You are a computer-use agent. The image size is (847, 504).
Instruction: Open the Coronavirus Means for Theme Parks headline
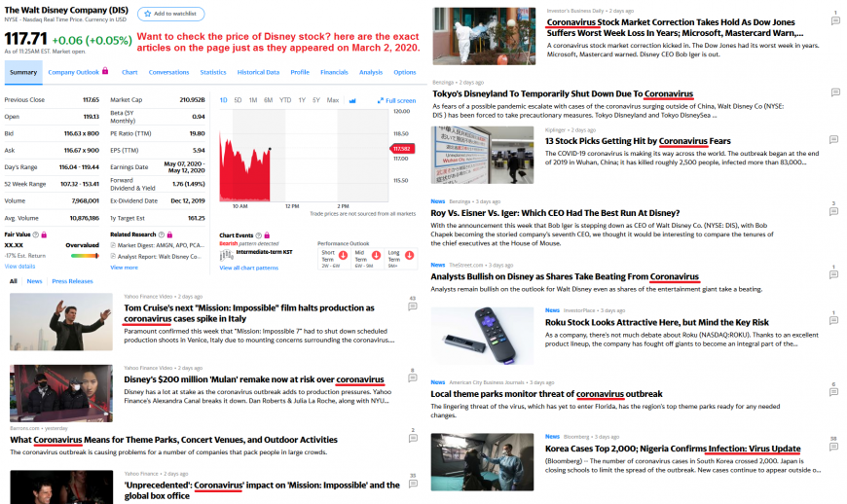pos(173,440)
